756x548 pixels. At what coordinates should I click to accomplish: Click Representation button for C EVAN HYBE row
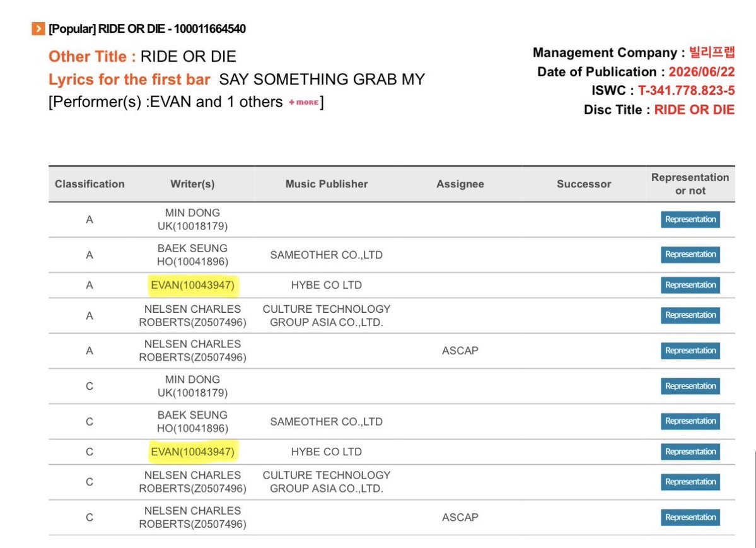690,452
